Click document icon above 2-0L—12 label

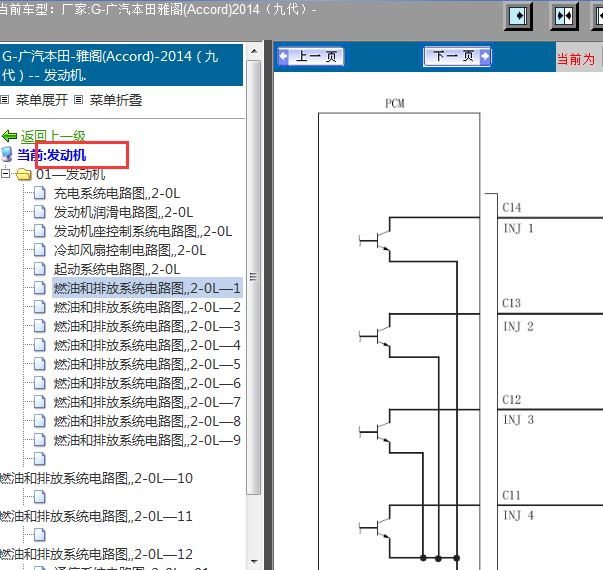click(x=40, y=535)
